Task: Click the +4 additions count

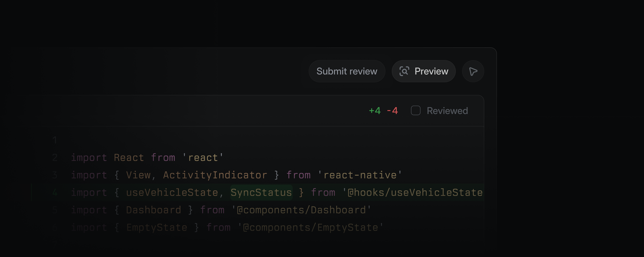Action: [375, 110]
